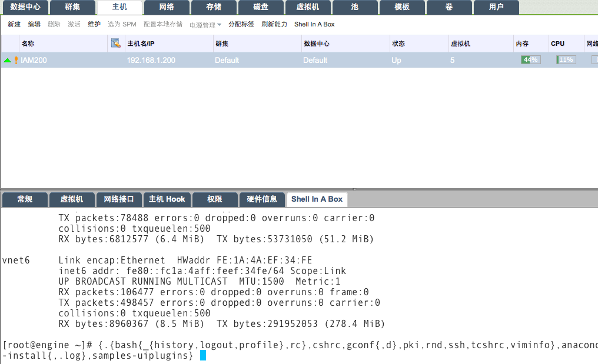
Task: Sort by the 名称 column header
Action: [63, 44]
